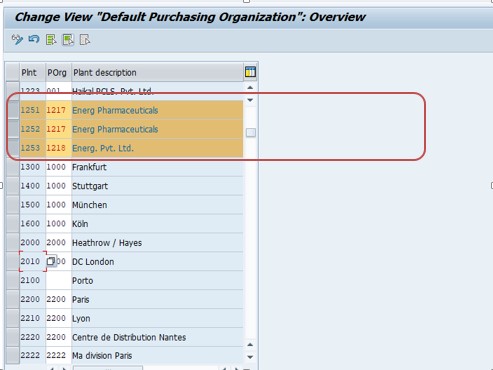Click the 'Ma division Paris' description cell
Screen dimensions: 493x370
click(157, 355)
